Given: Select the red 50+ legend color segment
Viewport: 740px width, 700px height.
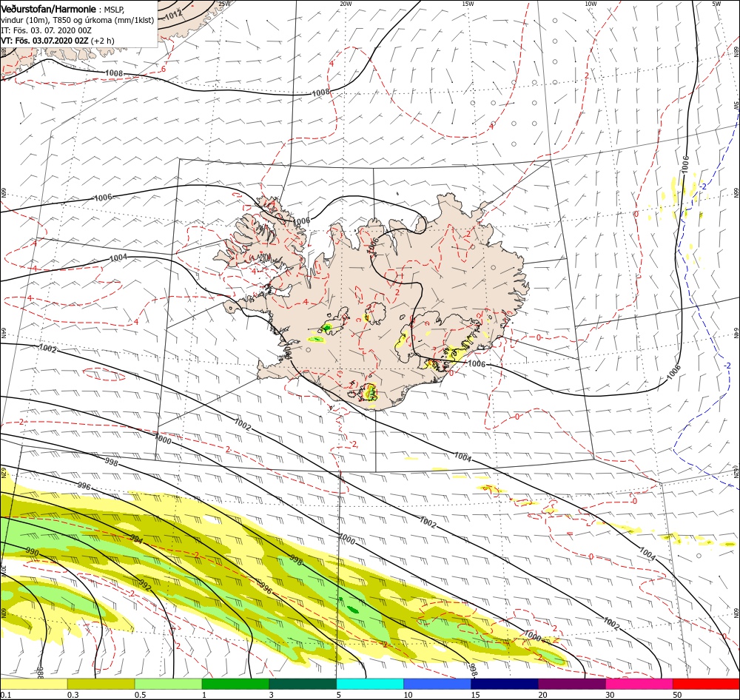Looking at the screenshot, I should click(x=707, y=684).
